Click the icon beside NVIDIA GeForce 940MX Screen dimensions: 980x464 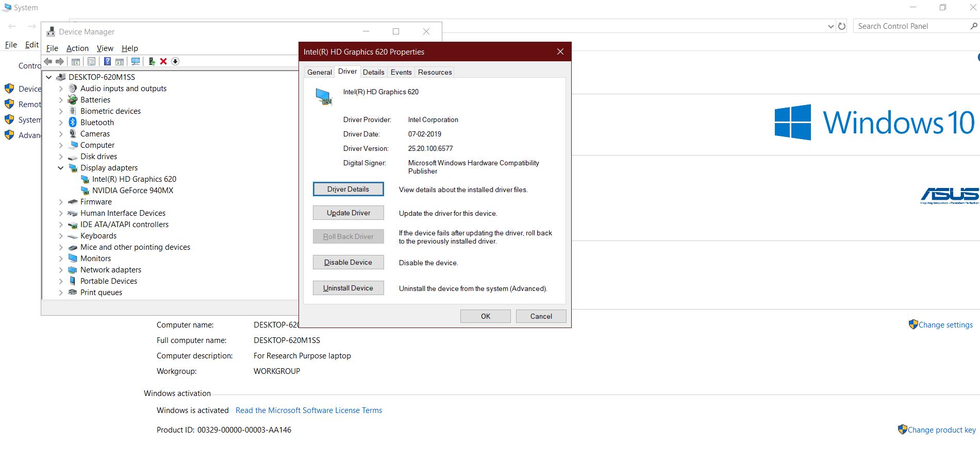[x=85, y=191]
